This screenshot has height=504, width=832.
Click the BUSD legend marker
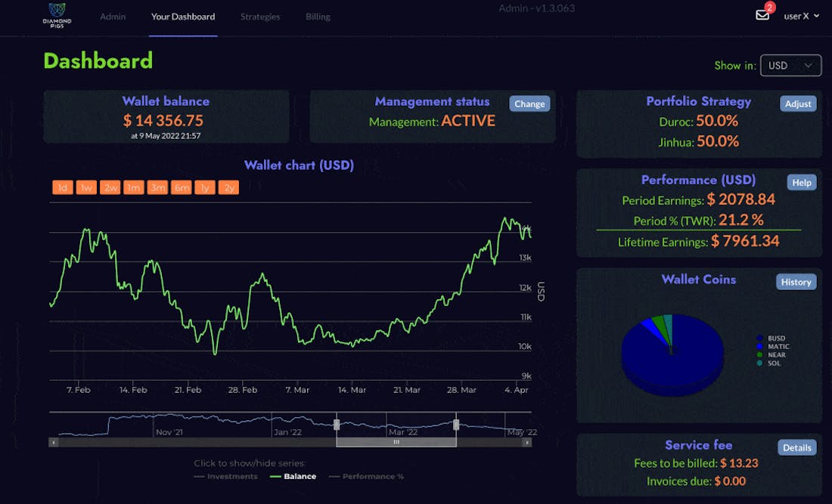(x=759, y=339)
